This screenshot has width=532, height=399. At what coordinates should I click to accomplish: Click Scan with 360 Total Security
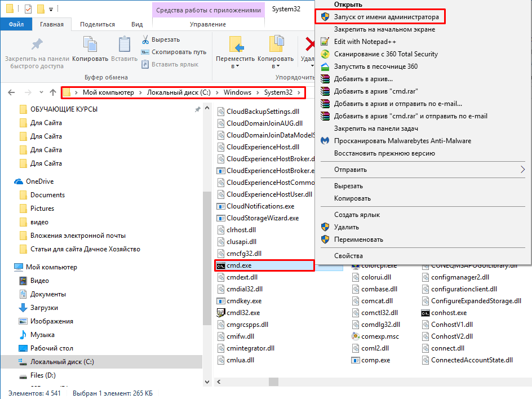385,54
